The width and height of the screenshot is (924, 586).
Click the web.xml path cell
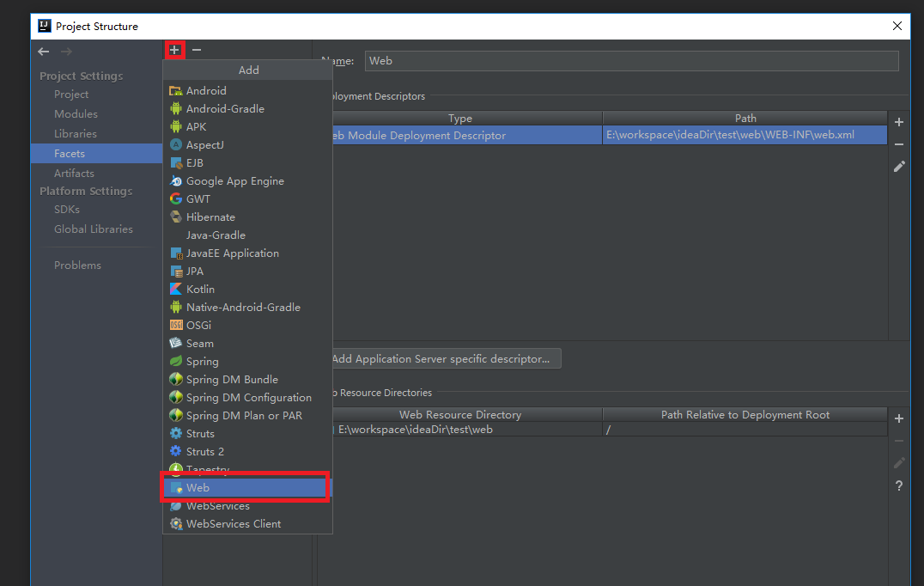[745, 135]
